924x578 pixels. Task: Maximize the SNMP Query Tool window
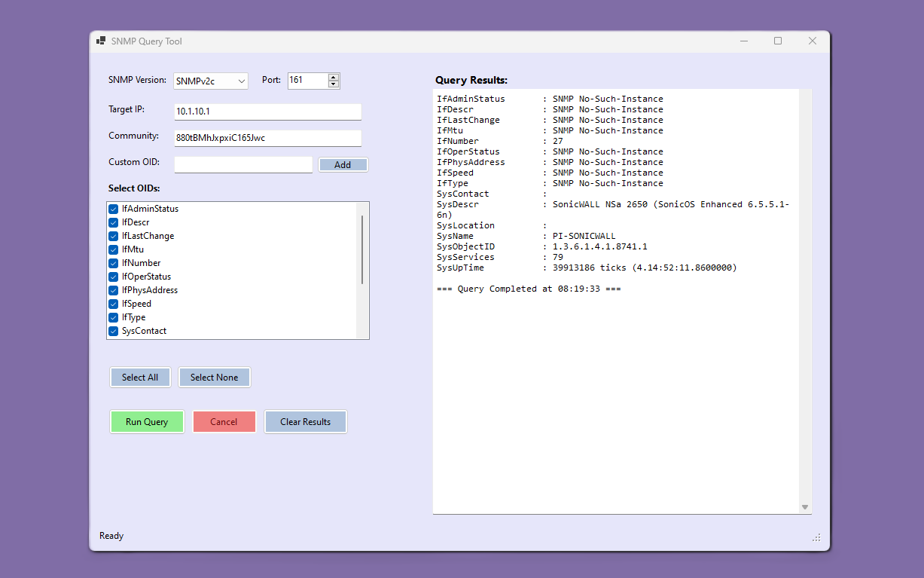[778, 41]
